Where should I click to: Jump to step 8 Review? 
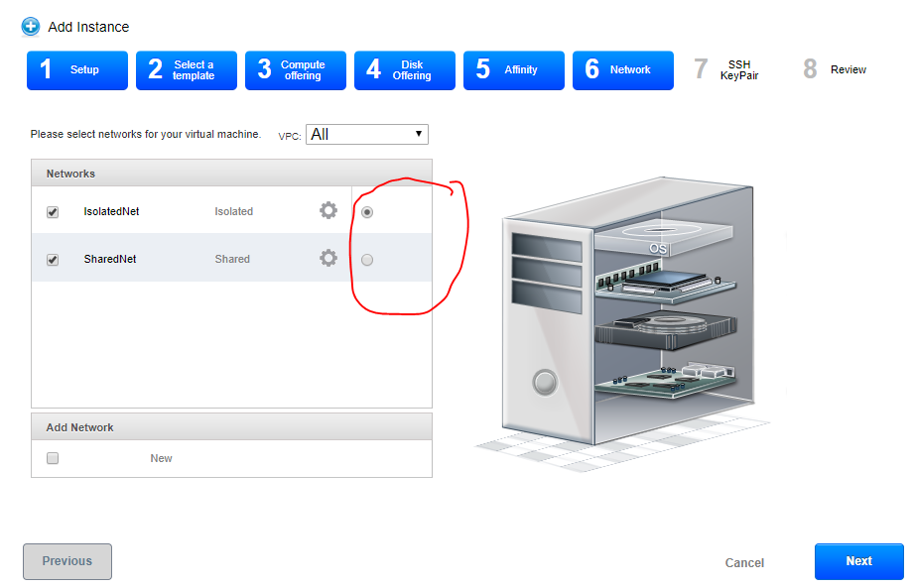tap(835, 69)
